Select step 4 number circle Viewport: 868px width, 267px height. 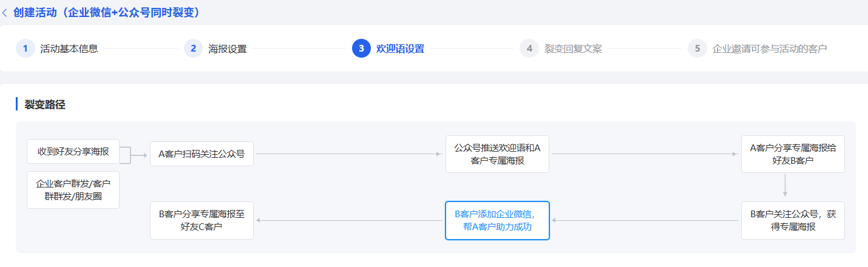pos(529,49)
